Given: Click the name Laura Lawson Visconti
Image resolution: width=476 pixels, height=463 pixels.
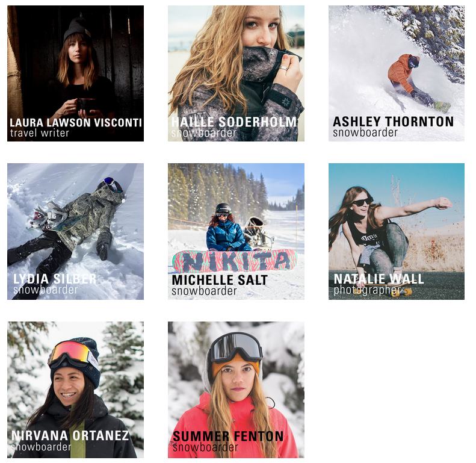Looking at the screenshot, I should [76, 123].
